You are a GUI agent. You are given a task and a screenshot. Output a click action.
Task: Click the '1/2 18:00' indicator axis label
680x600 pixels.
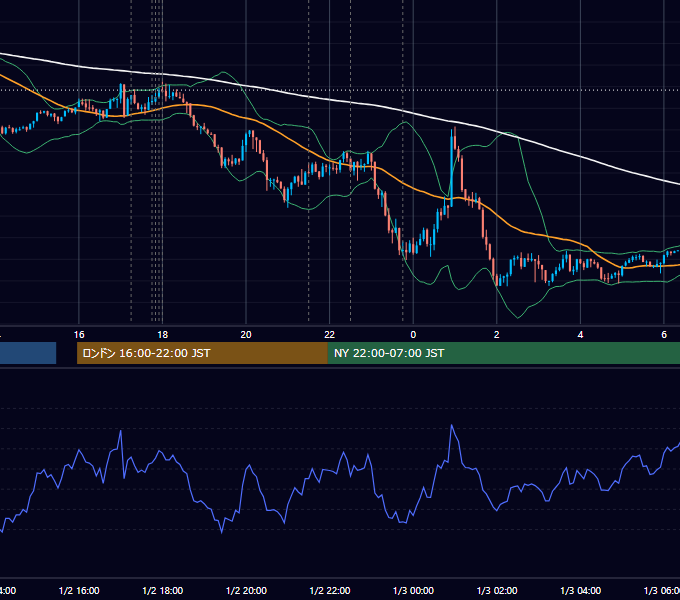pyautogui.click(x=163, y=590)
